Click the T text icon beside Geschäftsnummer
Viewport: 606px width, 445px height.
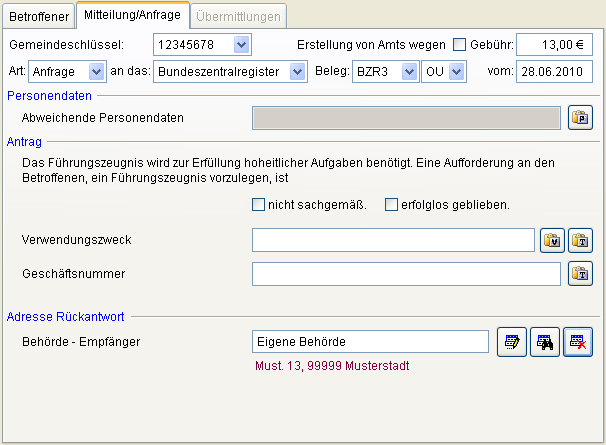click(581, 273)
